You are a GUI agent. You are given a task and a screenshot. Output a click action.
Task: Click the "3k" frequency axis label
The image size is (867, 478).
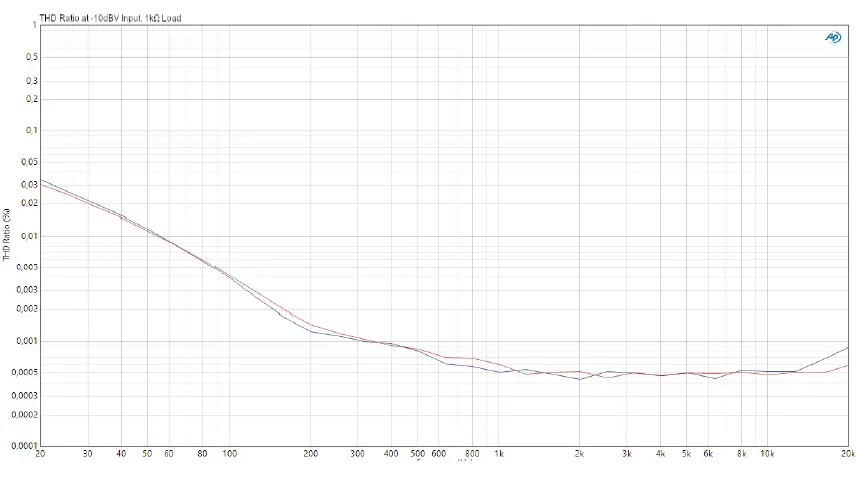pos(626,454)
